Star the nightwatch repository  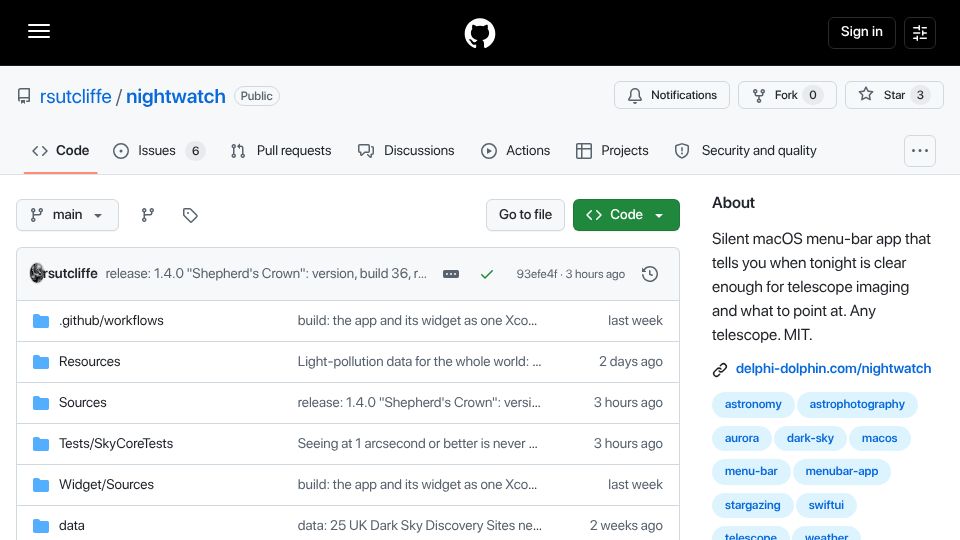pos(894,95)
